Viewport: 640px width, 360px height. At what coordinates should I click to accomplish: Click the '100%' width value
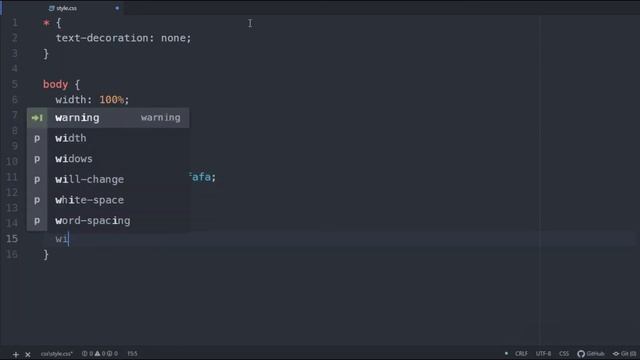pos(111,100)
